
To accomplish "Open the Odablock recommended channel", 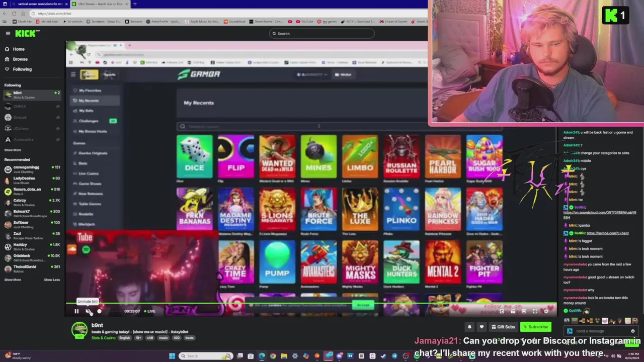I will 32,257.
